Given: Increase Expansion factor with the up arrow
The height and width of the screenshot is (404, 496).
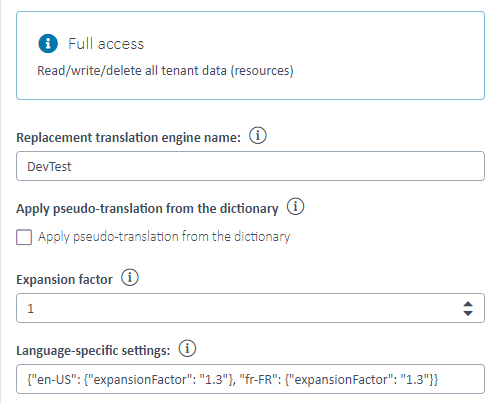Looking at the screenshot, I should (468, 304).
